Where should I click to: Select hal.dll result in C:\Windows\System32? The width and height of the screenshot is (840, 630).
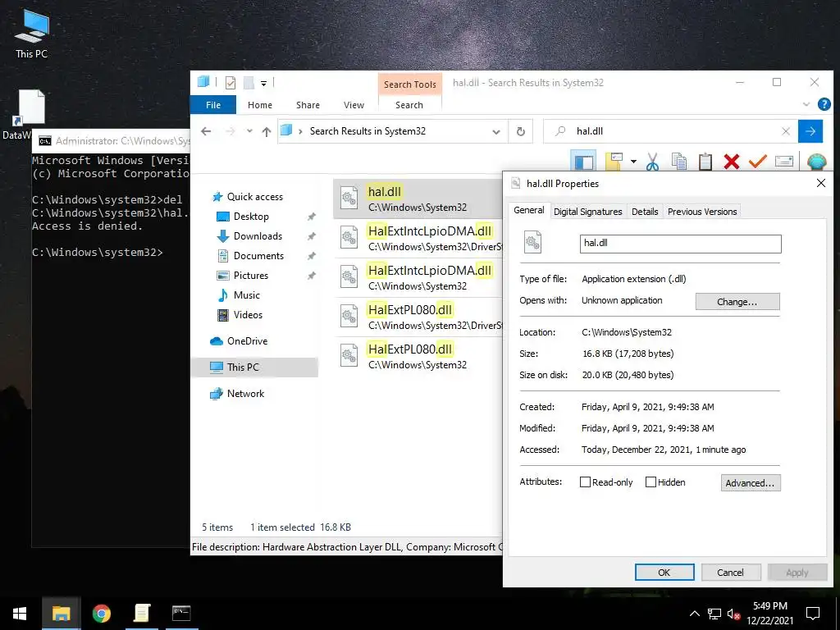[418, 199]
